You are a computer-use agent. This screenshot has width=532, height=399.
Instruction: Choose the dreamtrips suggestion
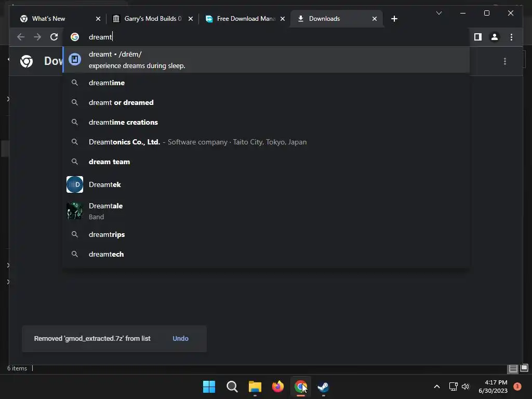pyautogui.click(x=267, y=234)
